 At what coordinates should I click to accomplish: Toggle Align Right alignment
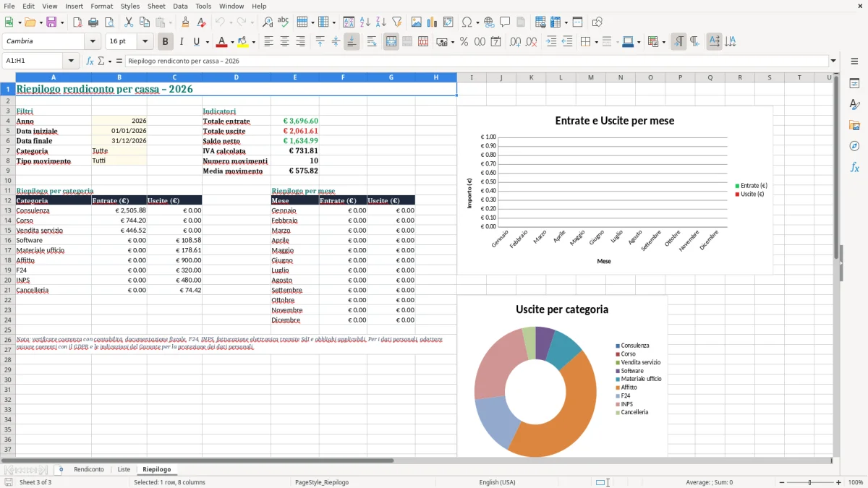(300, 42)
